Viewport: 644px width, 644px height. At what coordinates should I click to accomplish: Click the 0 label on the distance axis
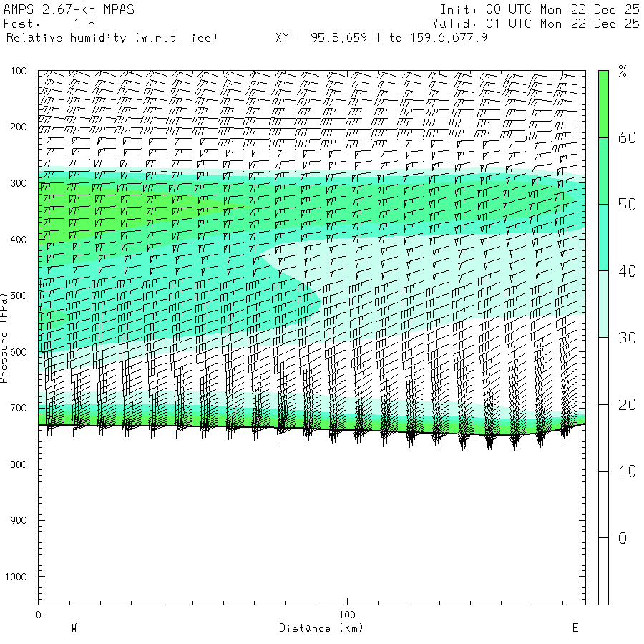point(39,615)
